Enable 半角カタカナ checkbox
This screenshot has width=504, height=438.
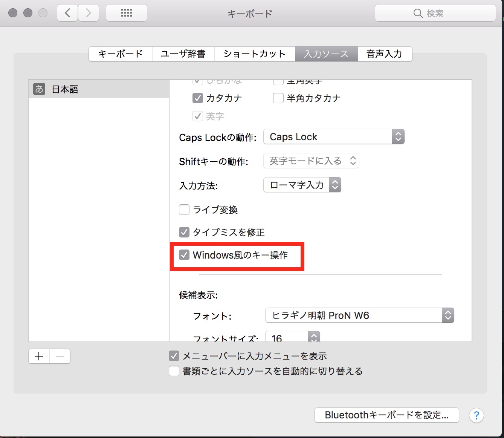pyautogui.click(x=278, y=98)
